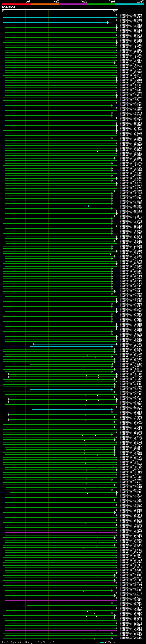Click the short cyan bar of UniRef100_B9MVH9
The width and height of the screenshot is (146, 644).
click(x=46, y=206)
